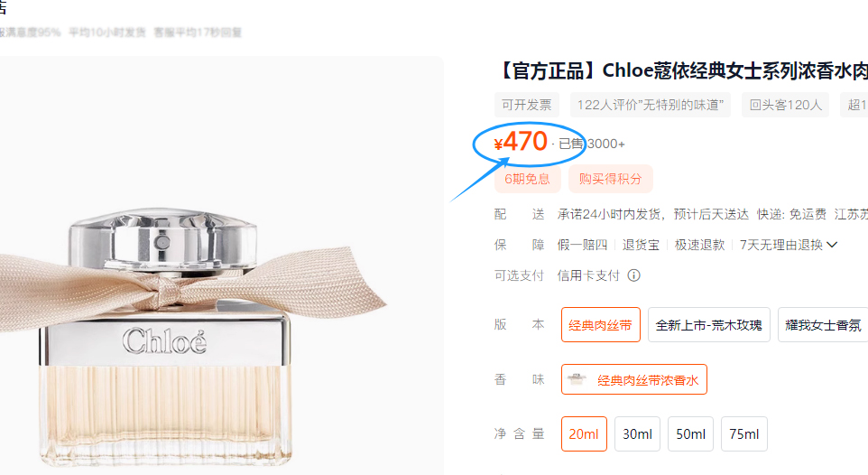Select the 全新上市-荒木玫瑰 version
This screenshot has width=868, height=475.
click(708, 325)
